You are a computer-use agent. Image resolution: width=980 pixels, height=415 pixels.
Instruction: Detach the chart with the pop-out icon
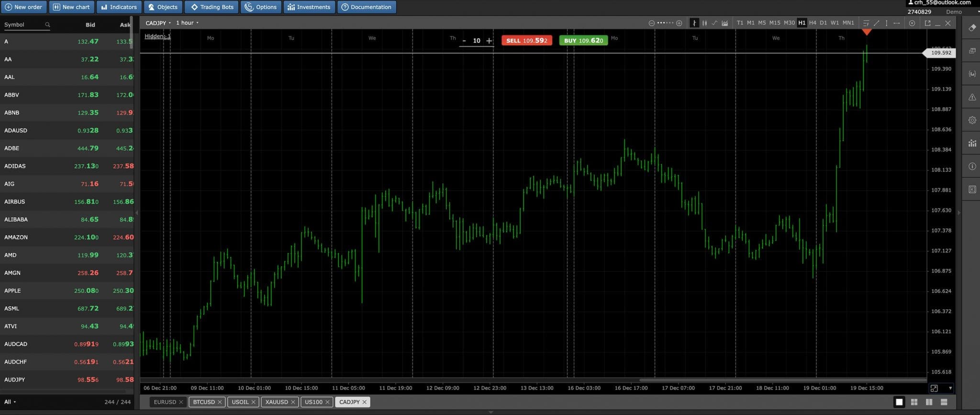pos(927,23)
